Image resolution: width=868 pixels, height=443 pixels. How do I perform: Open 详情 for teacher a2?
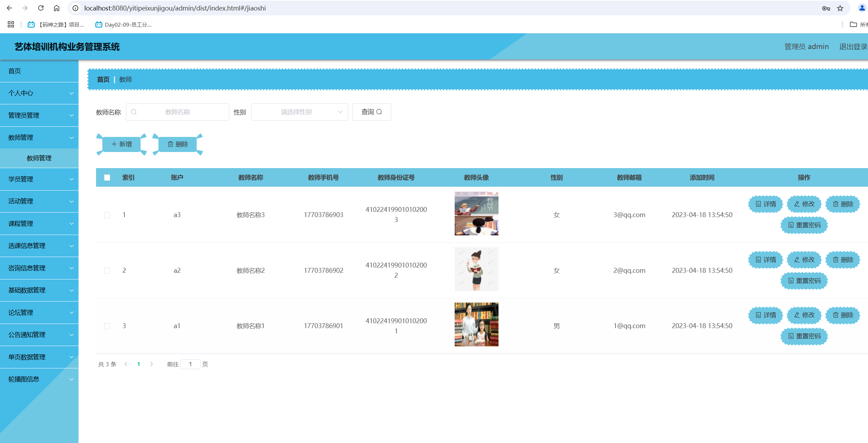click(x=766, y=260)
